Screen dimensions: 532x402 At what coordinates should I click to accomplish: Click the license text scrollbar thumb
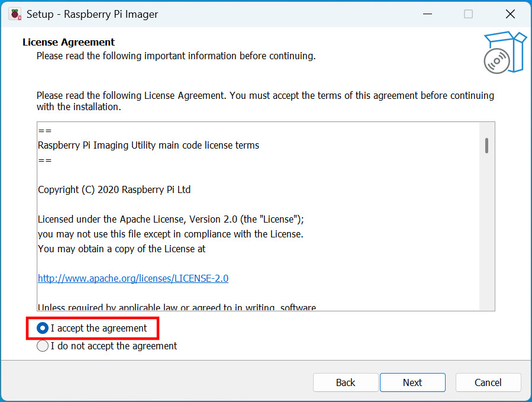[x=486, y=146]
